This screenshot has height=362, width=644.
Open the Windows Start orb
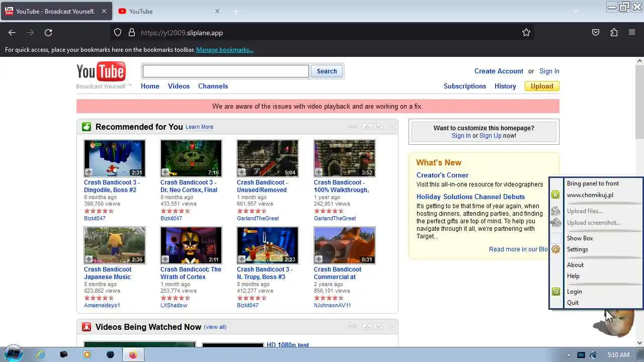14,354
